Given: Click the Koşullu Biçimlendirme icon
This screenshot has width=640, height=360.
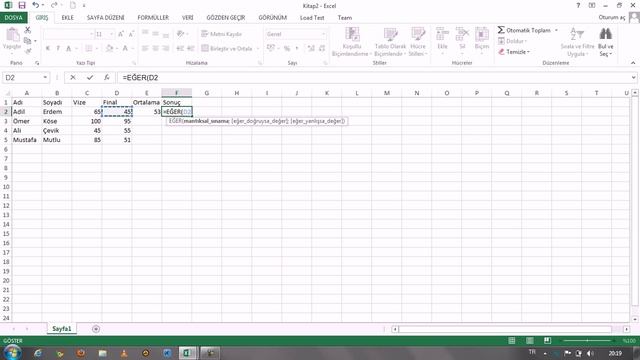Looking at the screenshot, I should [x=352, y=34].
